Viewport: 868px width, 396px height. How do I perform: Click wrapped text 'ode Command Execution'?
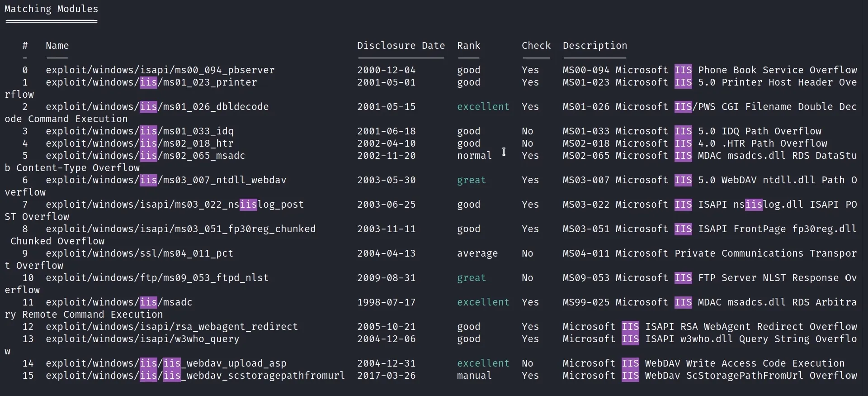click(x=66, y=119)
